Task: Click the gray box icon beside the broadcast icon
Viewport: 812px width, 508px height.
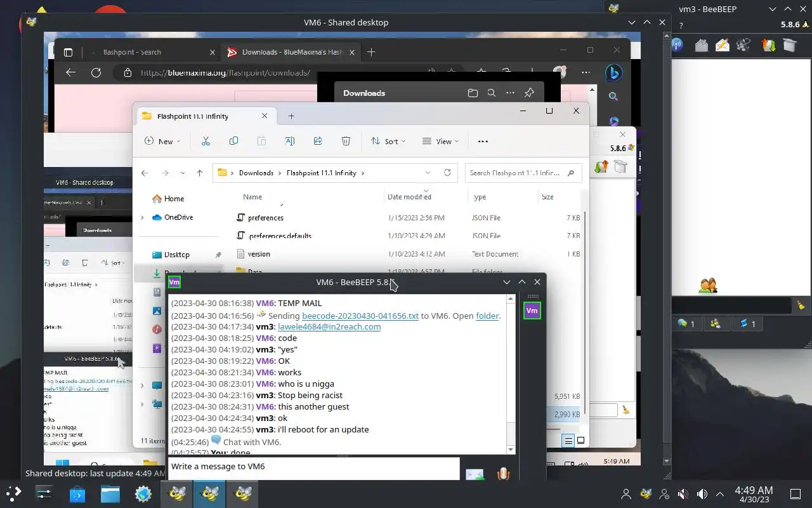Action: tap(701, 44)
